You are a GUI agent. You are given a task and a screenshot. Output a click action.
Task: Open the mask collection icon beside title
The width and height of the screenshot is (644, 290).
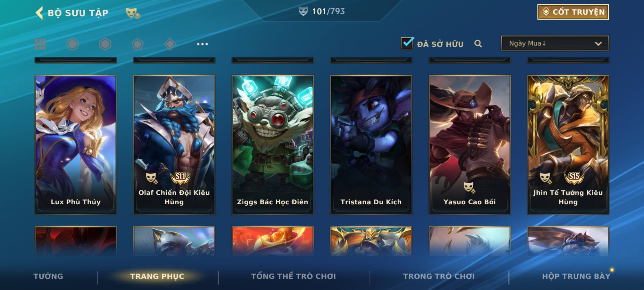point(133,13)
